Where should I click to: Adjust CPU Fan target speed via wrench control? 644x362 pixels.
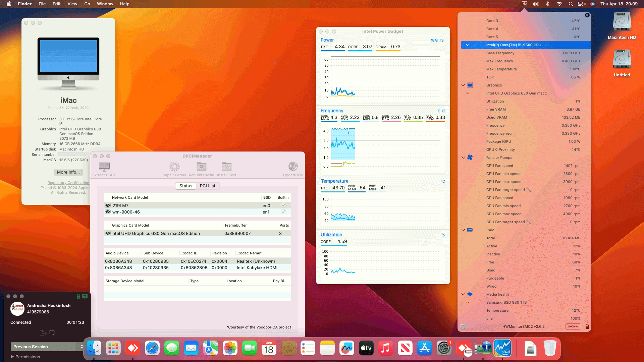click(529, 190)
